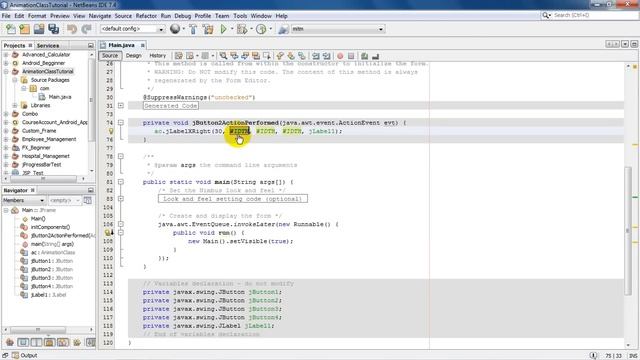
Task: Expand the Look and feel code fold
Action: click(121, 199)
